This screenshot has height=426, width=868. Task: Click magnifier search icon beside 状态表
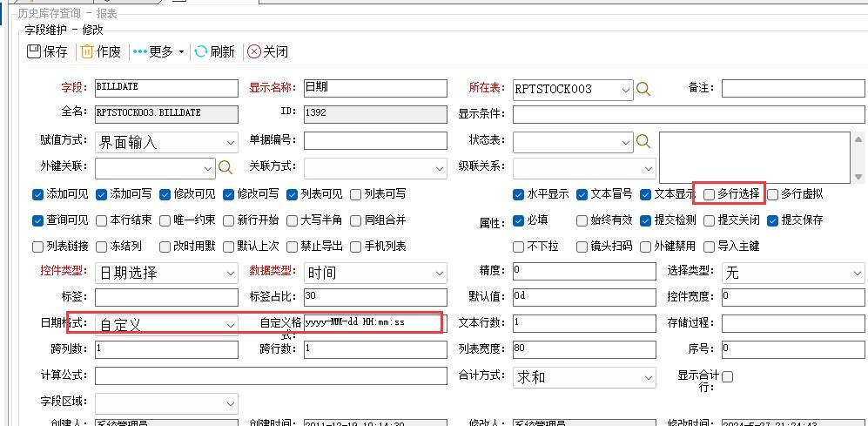point(643,141)
